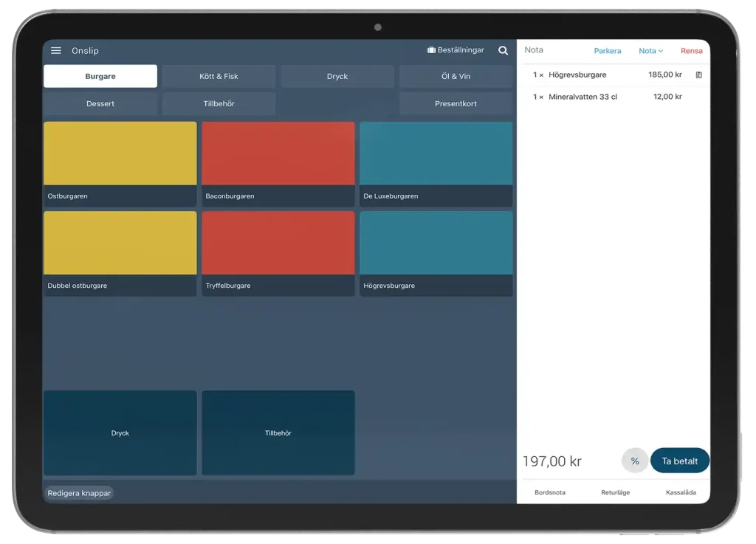Toggle Returläge mode
This screenshot has height=544, width=756.
coord(615,492)
